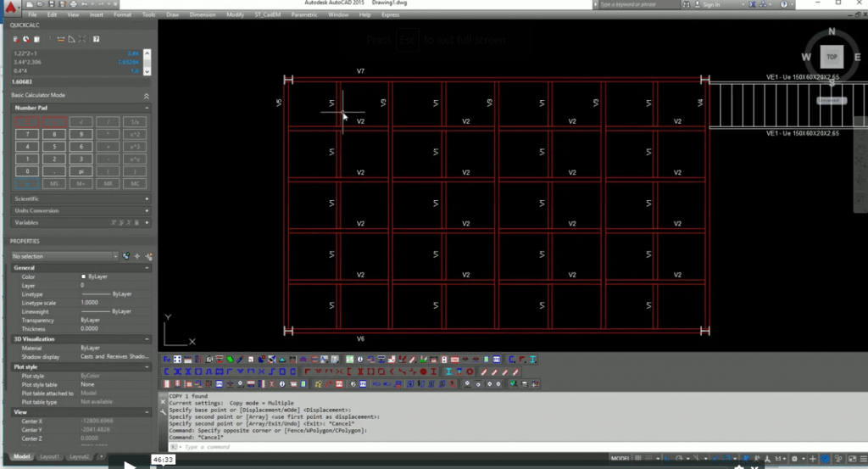Click the Open file icon
This screenshot has height=469, width=868.
(41, 4)
